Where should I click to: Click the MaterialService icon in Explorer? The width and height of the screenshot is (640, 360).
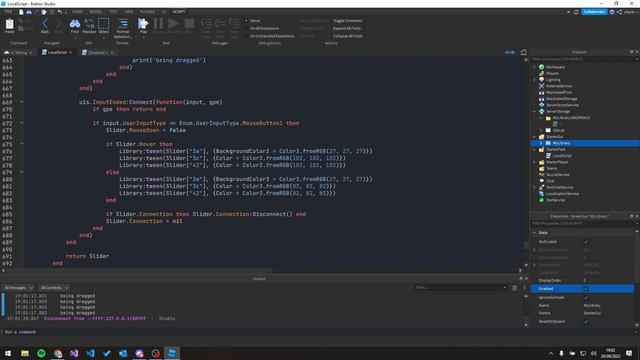542,86
